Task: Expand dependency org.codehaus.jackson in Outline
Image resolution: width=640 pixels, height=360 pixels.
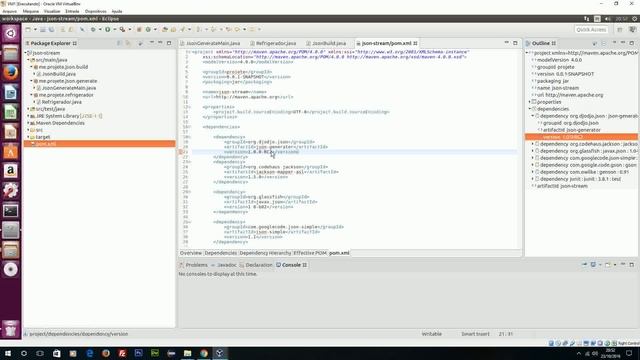Action: [533, 144]
